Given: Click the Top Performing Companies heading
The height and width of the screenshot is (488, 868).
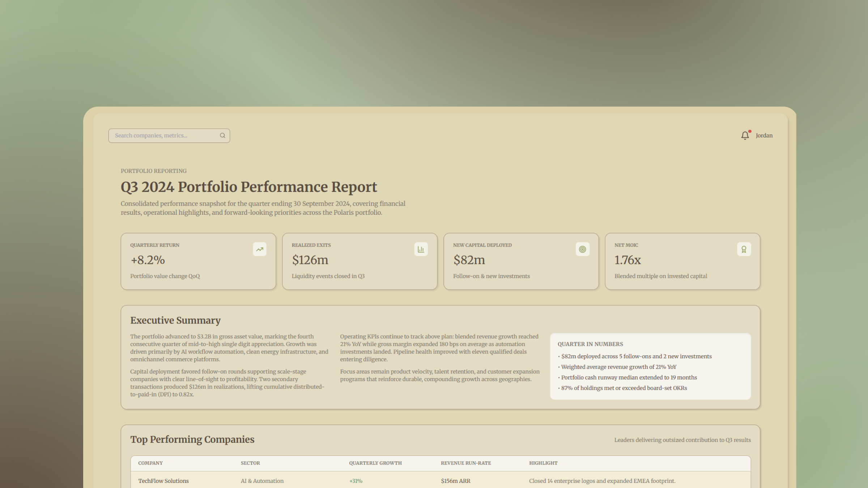Looking at the screenshot, I should (192, 440).
